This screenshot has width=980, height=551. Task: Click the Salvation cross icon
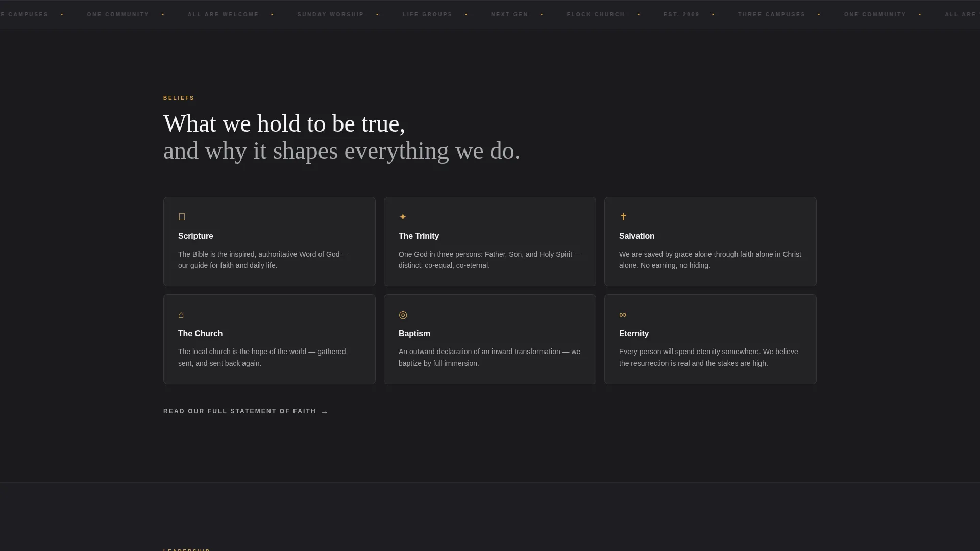point(623,217)
